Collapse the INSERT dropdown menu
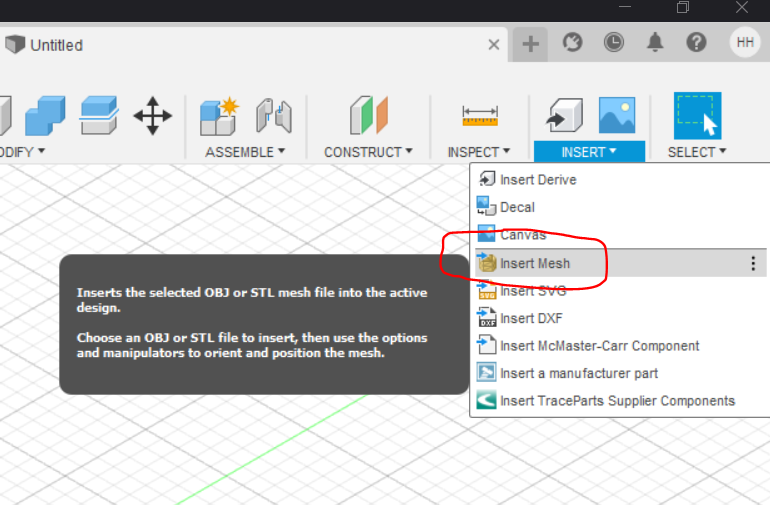This screenshot has width=770, height=505. 589,152
